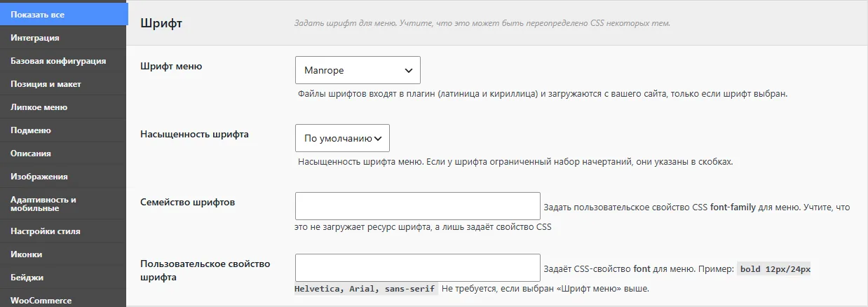868x307 pixels.
Task: Focus the Семейство шрифтов text field
Action: (x=418, y=206)
